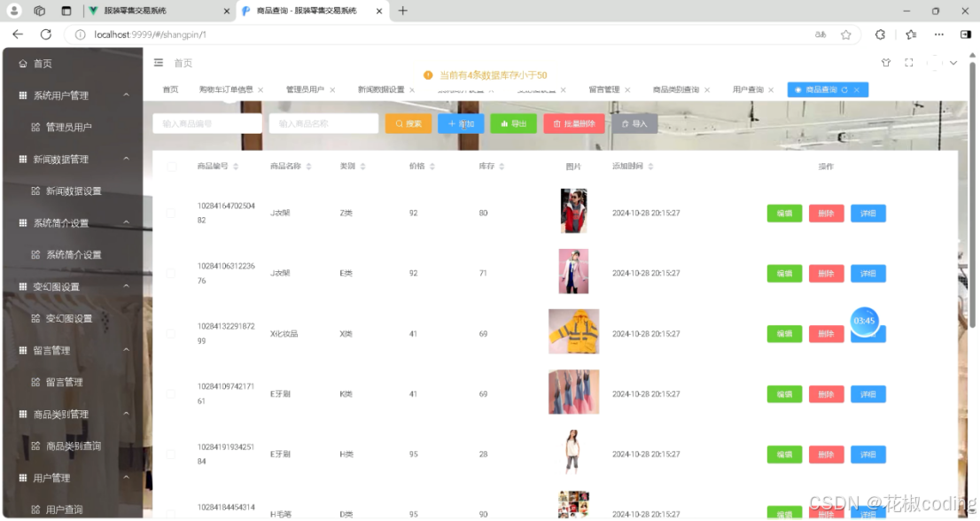This screenshot has width=980, height=521.
Task: Click the red 批量删除 button
Action: pyautogui.click(x=574, y=124)
